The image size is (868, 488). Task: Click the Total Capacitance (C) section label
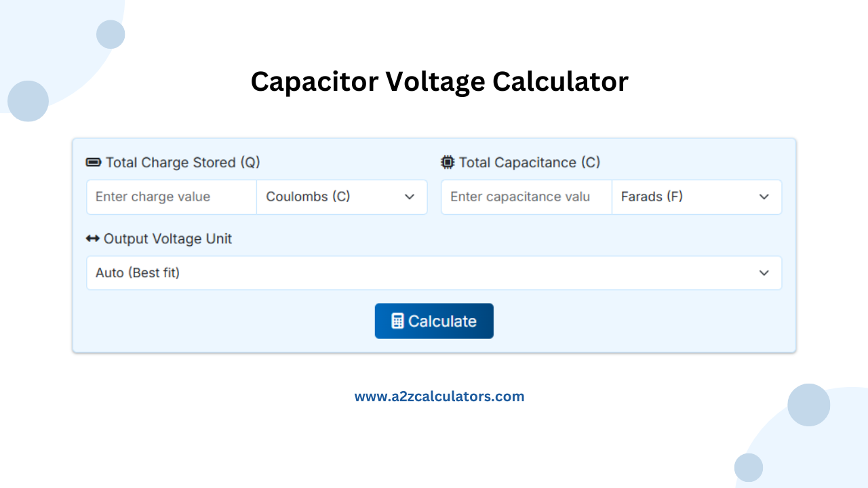point(530,163)
